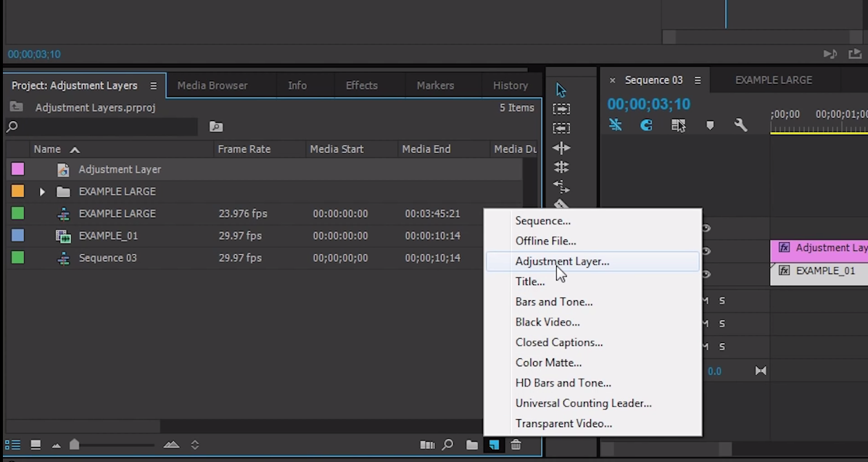The image size is (868, 462).
Task: Click the Name column sort arrow
Action: click(x=75, y=149)
